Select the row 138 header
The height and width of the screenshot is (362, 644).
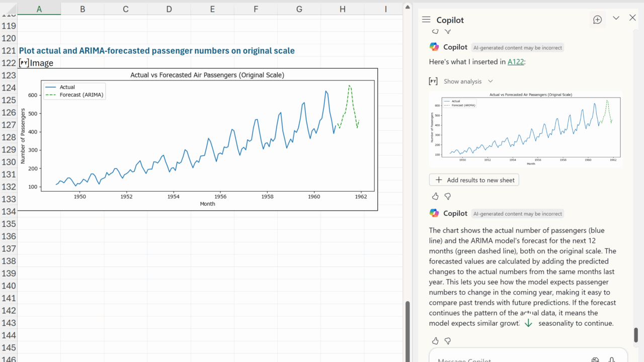pos(9,261)
